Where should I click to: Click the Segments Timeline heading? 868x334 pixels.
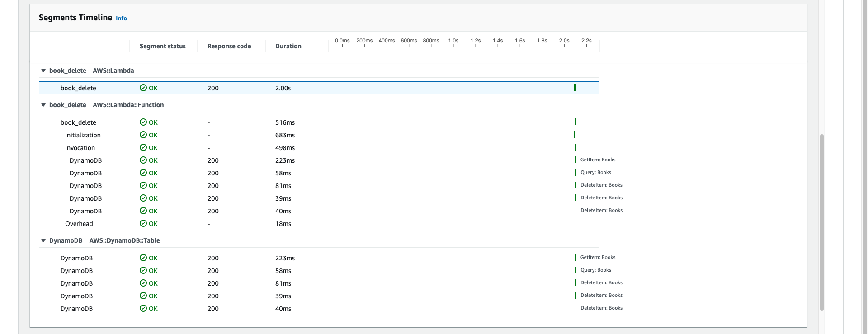coord(75,18)
